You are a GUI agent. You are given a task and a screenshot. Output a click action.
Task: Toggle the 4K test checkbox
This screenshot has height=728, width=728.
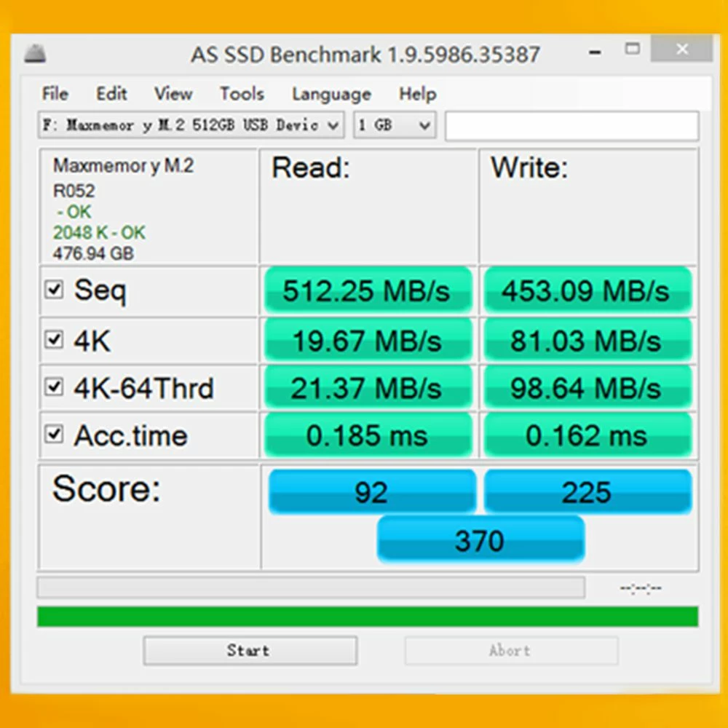pos(54,339)
